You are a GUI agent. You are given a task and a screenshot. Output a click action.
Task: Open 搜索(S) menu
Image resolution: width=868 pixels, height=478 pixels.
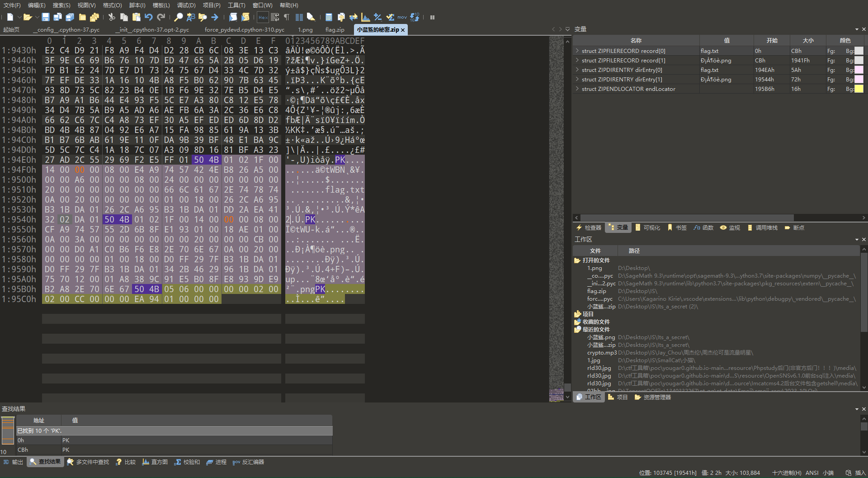[61, 5]
